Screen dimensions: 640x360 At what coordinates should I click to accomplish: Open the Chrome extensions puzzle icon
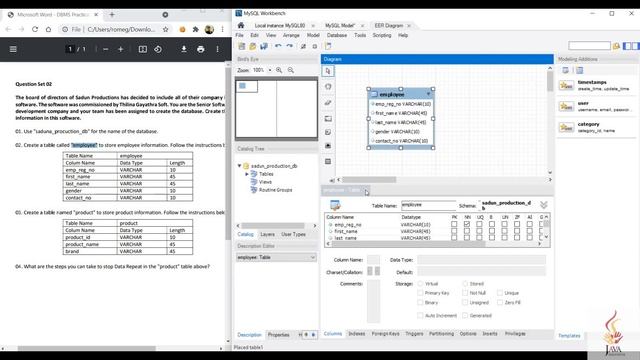point(196,29)
